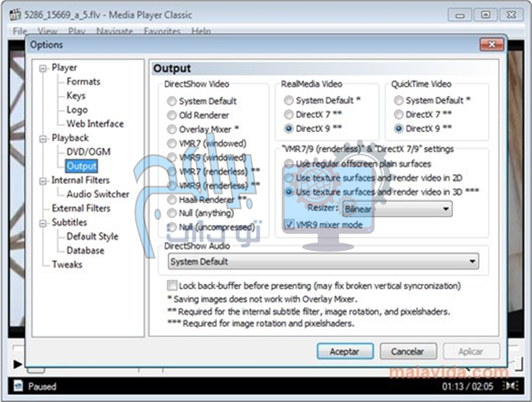Viewport: 532px width, 402px height.
Task: Collapse the Subtitles tree node
Action: click(x=44, y=223)
